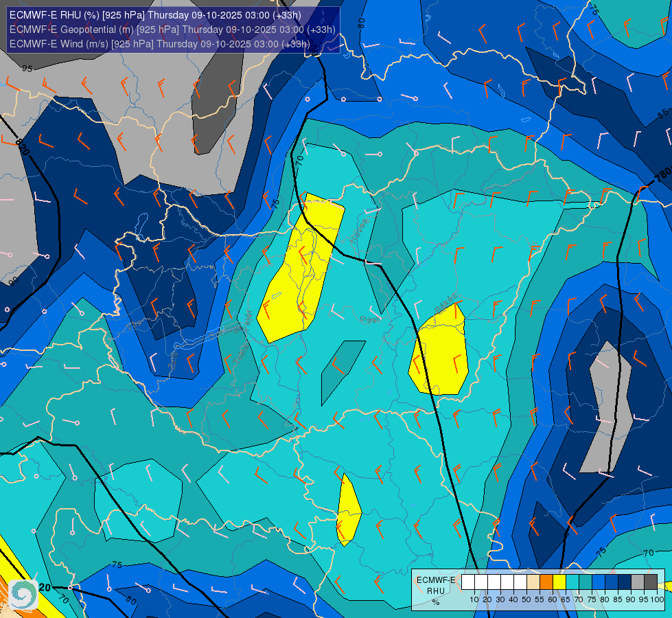The image size is (672, 618).
Task: Click the 90 contour label on the map
Action: [13, 282]
